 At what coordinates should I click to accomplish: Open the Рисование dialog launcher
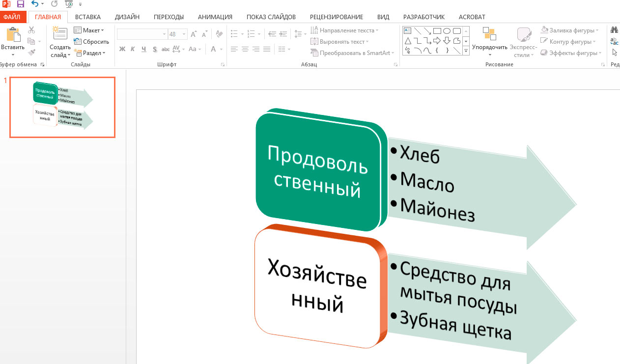[603, 65]
